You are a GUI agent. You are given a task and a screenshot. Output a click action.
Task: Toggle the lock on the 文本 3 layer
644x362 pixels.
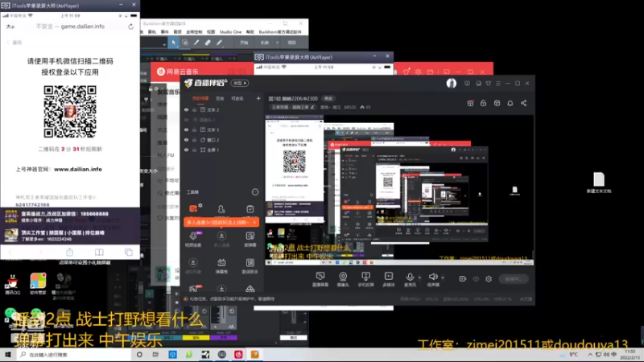194,130
